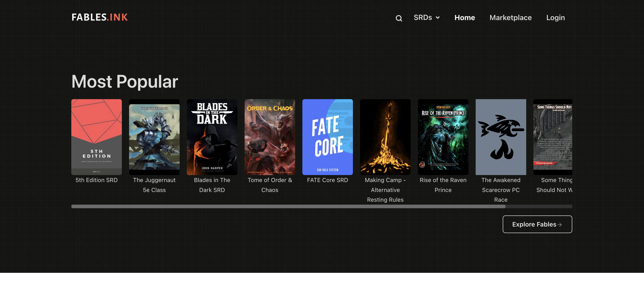Open the Login page
Image resolution: width=644 pixels, height=304 pixels.
tap(555, 18)
